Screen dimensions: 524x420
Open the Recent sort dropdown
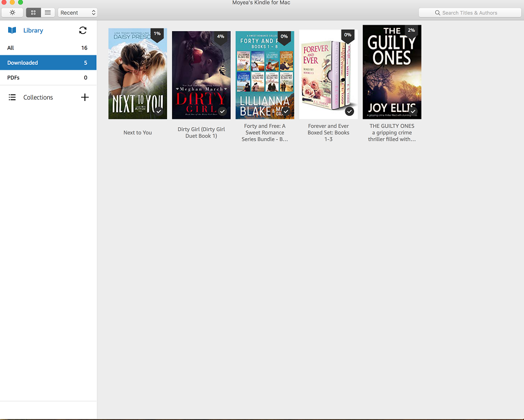(x=77, y=13)
